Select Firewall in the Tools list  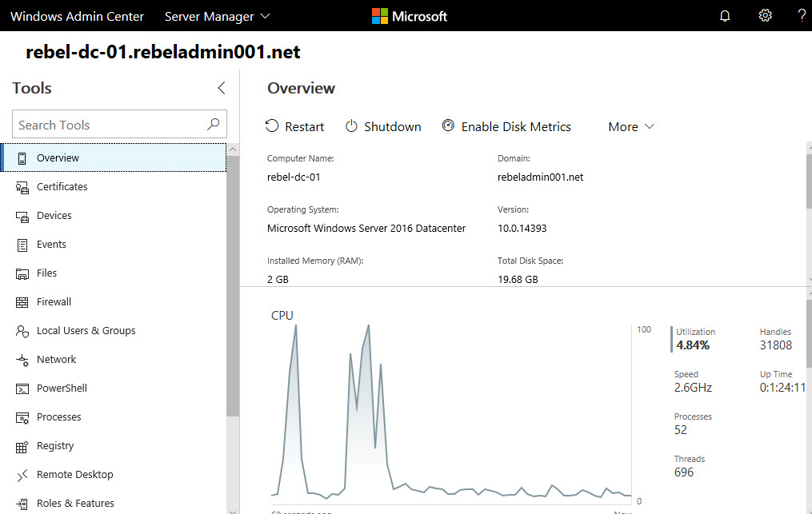point(114,302)
